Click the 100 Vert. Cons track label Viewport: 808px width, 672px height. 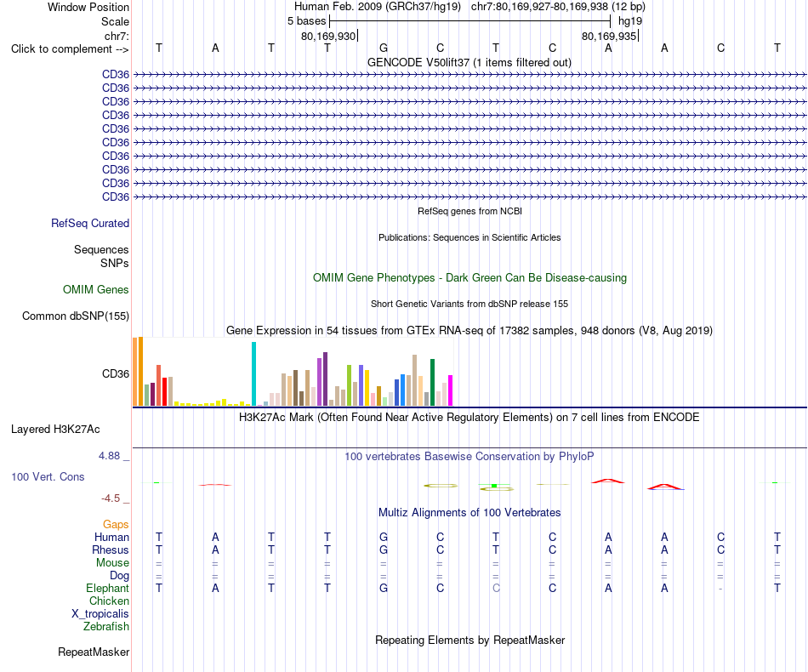click(x=48, y=476)
